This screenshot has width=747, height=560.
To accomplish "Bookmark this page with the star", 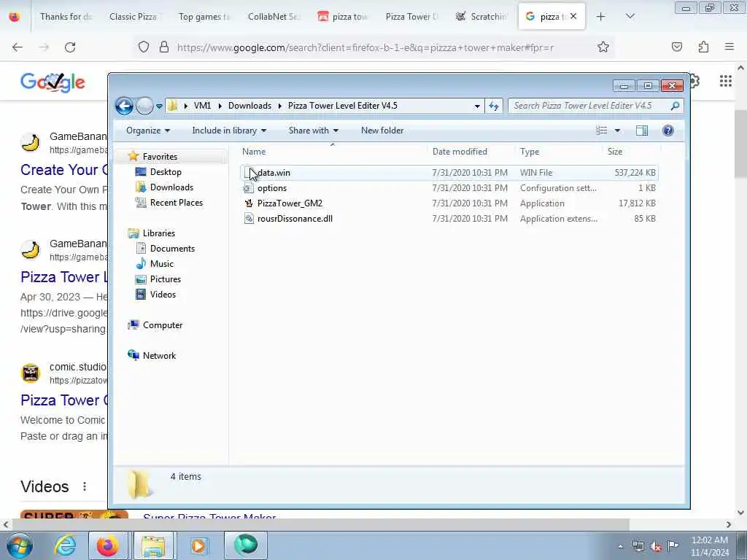I will coord(603,47).
